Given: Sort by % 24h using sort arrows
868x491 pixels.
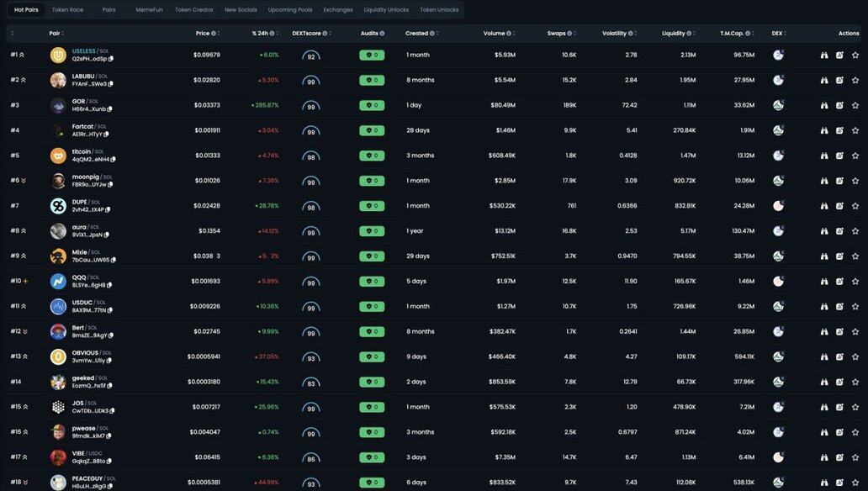Looking at the screenshot, I should point(278,34).
